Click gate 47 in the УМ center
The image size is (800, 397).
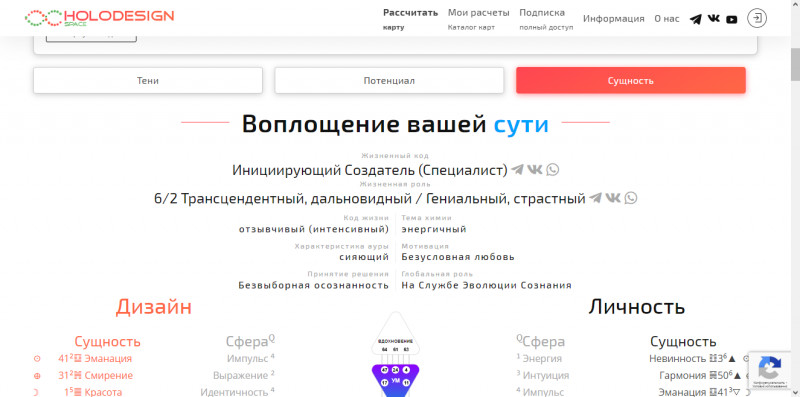click(385, 369)
